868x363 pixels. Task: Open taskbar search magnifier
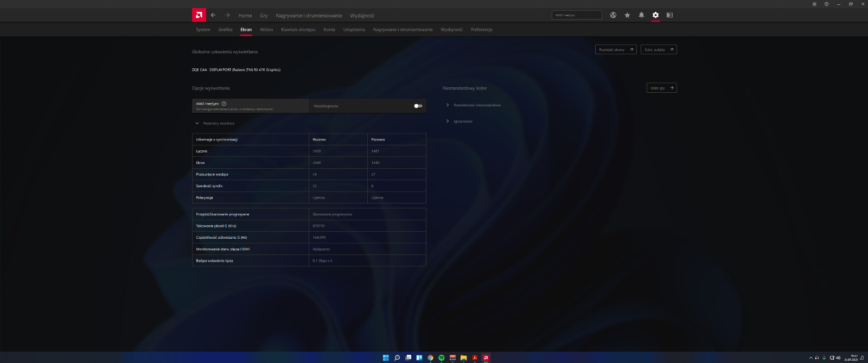click(397, 358)
